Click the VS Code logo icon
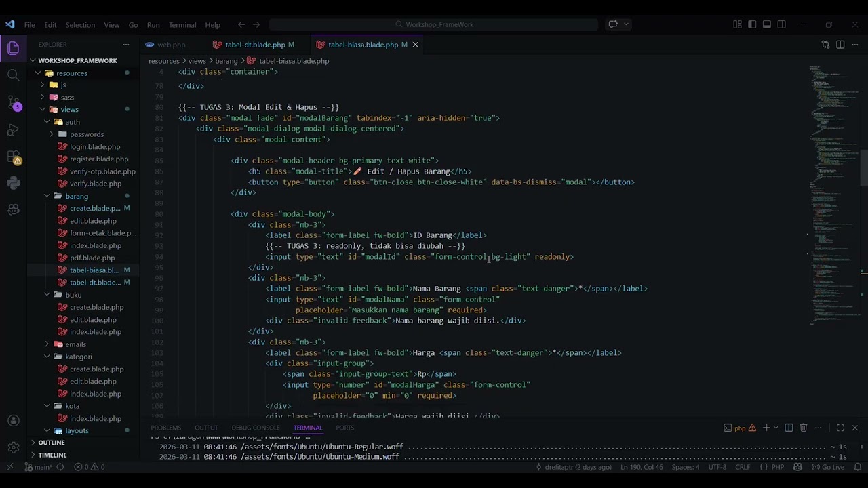The width and height of the screenshot is (868, 488). click(9, 24)
